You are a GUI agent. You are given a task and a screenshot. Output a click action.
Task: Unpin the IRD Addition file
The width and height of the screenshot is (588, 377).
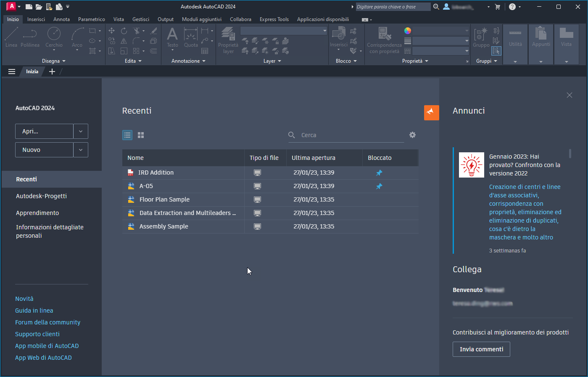coord(379,173)
